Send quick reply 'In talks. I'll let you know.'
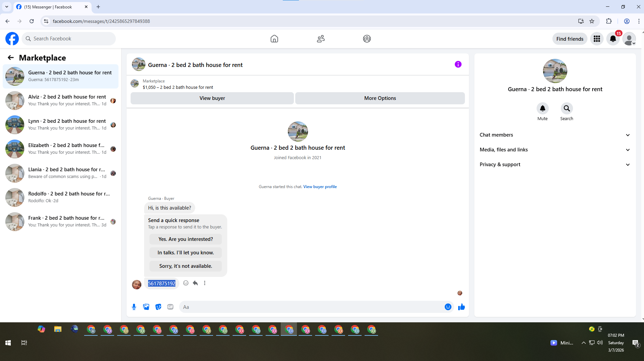Viewport: 644px width, 361px height. [185, 253]
